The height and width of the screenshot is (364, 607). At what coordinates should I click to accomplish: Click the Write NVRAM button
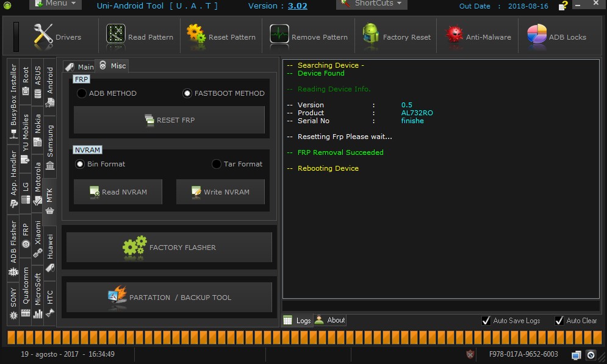pos(220,191)
